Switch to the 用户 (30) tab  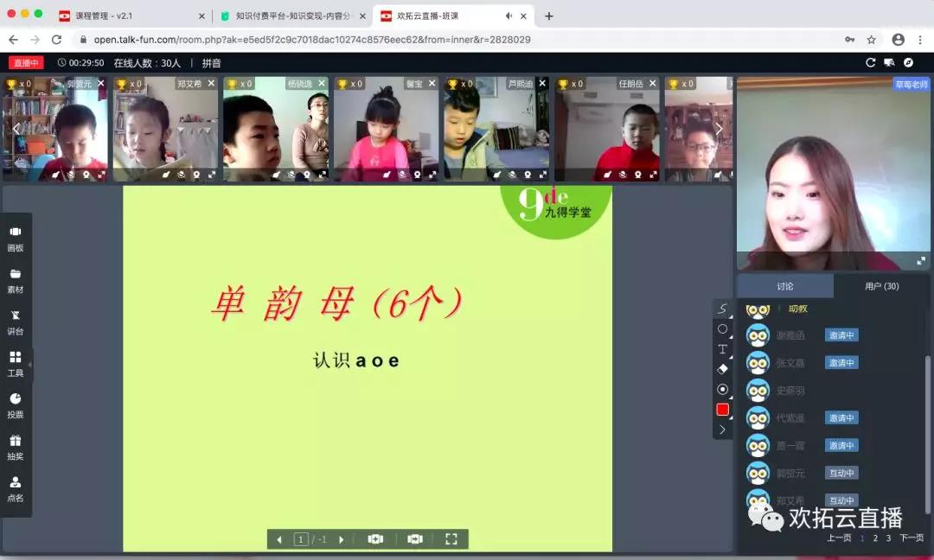tap(881, 285)
